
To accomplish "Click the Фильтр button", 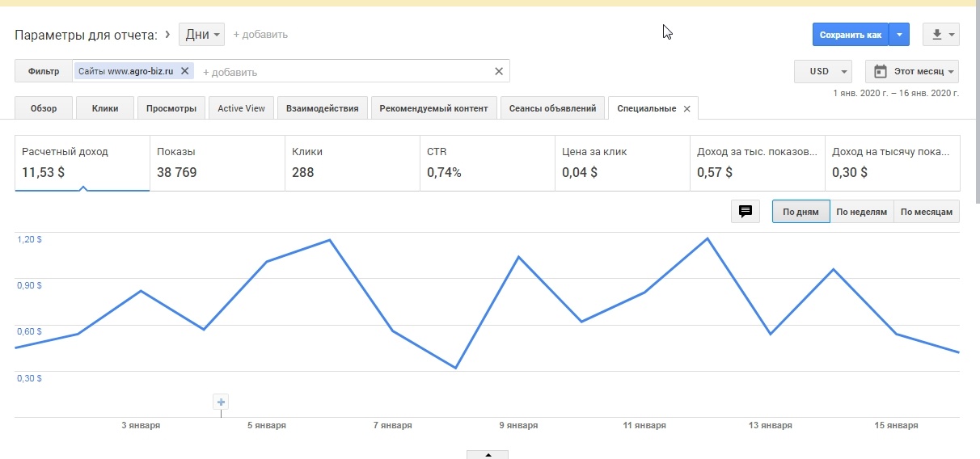I will tap(44, 71).
